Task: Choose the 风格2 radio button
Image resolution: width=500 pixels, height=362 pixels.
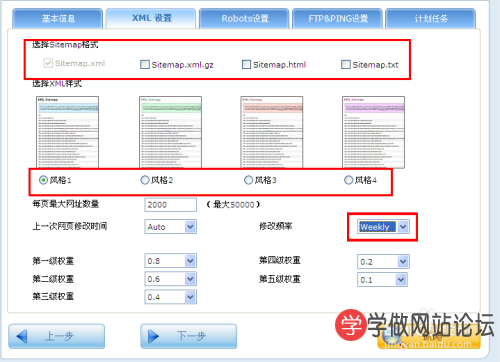Action: coord(145,180)
